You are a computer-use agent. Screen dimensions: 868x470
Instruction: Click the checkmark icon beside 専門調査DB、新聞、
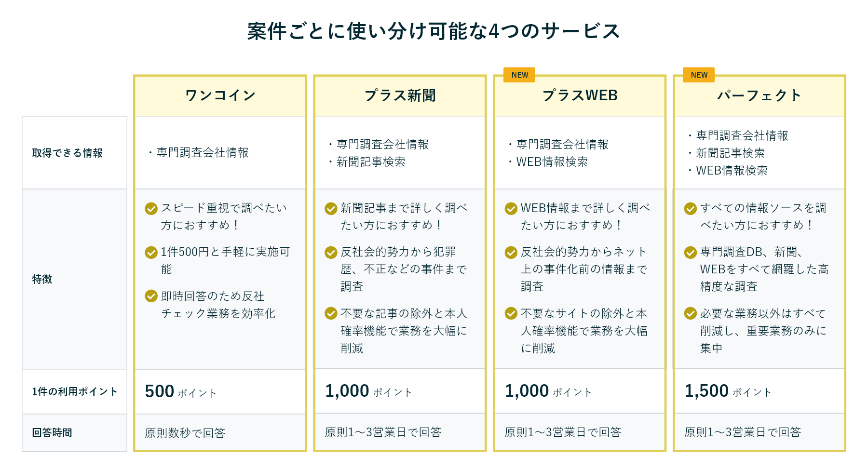pyautogui.click(x=691, y=252)
